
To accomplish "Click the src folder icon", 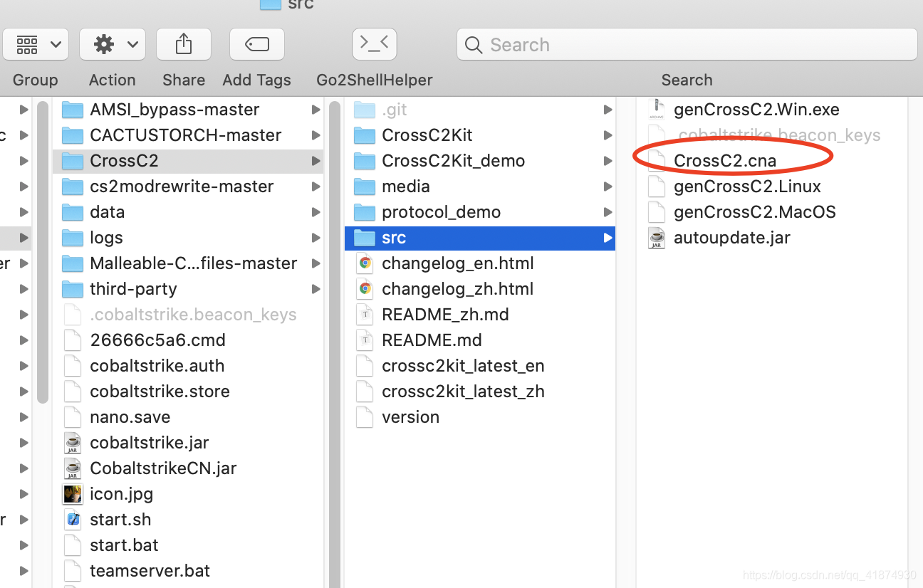I will click(365, 238).
